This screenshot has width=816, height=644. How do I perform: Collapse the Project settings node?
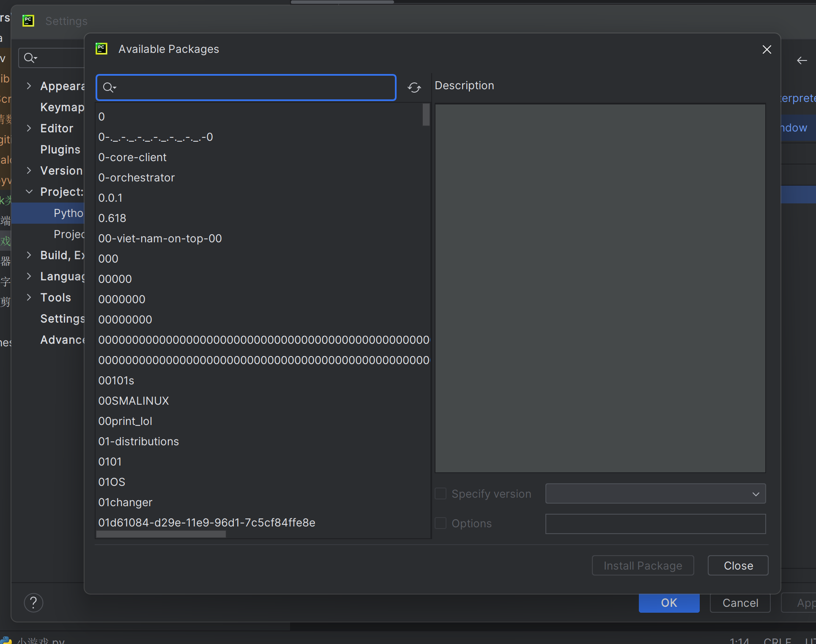[x=29, y=192]
